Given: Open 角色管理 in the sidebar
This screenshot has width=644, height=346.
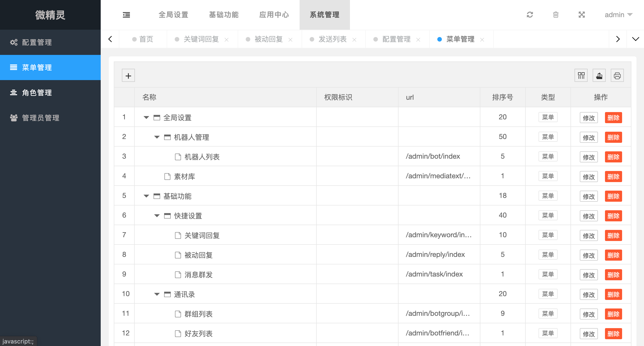Looking at the screenshot, I should coord(37,93).
